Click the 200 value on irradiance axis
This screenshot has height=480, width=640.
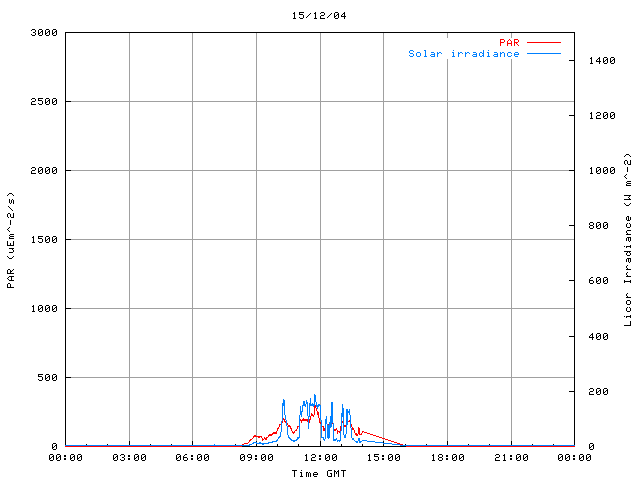pyautogui.click(x=598, y=391)
